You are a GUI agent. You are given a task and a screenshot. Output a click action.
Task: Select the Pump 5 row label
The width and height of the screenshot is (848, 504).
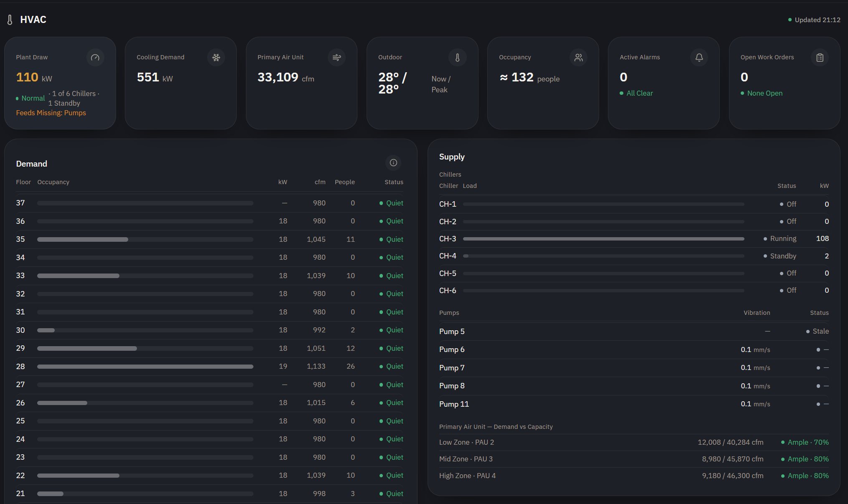(x=452, y=332)
